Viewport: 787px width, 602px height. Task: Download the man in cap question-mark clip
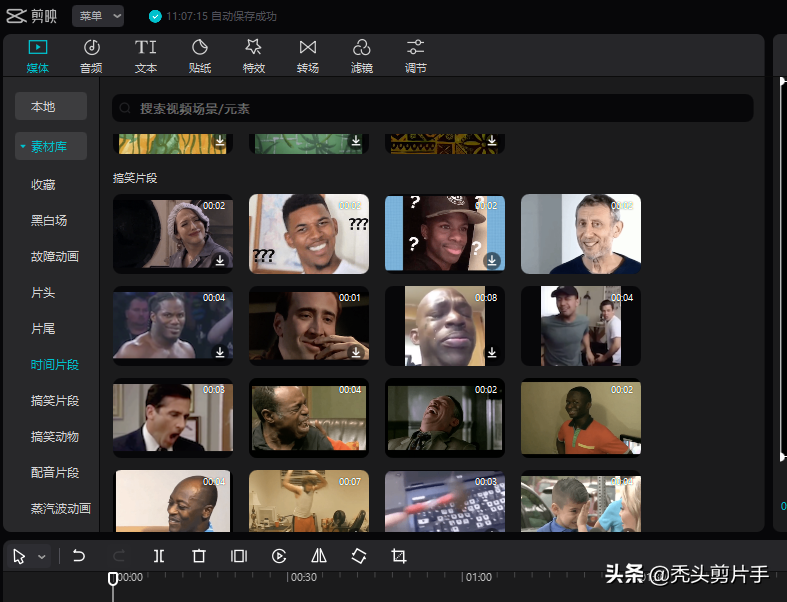point(492,261)
